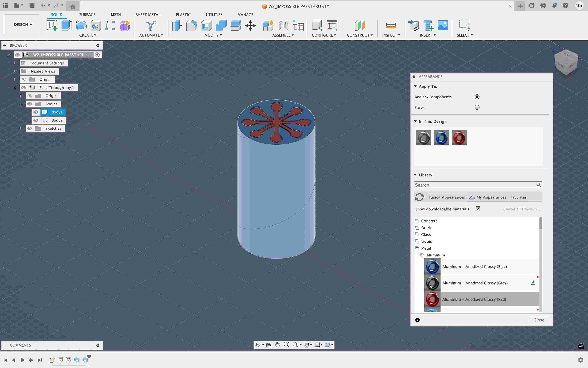Select the Bodies/Components radio button
This screenshot has height=368, width=588.
tap(477, 97)
